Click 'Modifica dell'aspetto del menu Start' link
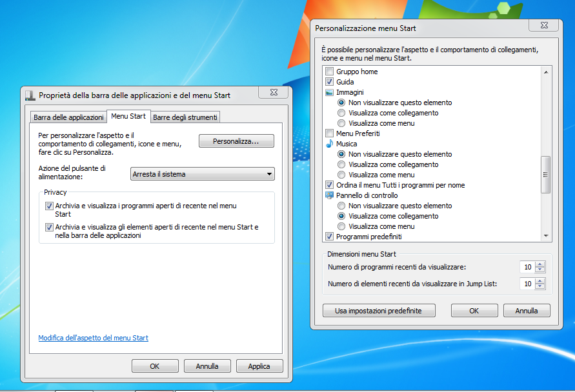 tap(93, 338)
